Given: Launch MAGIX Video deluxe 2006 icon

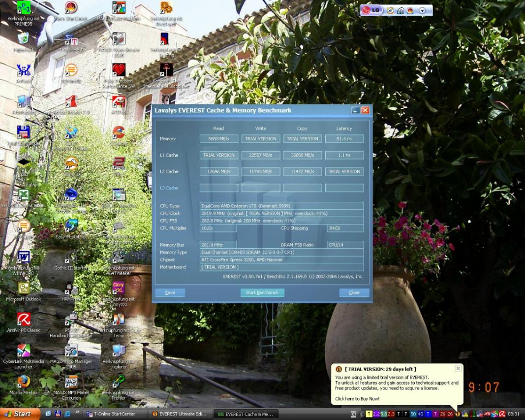Looking at the screenshot, I should pyautogui.click(x=119, y=39).
